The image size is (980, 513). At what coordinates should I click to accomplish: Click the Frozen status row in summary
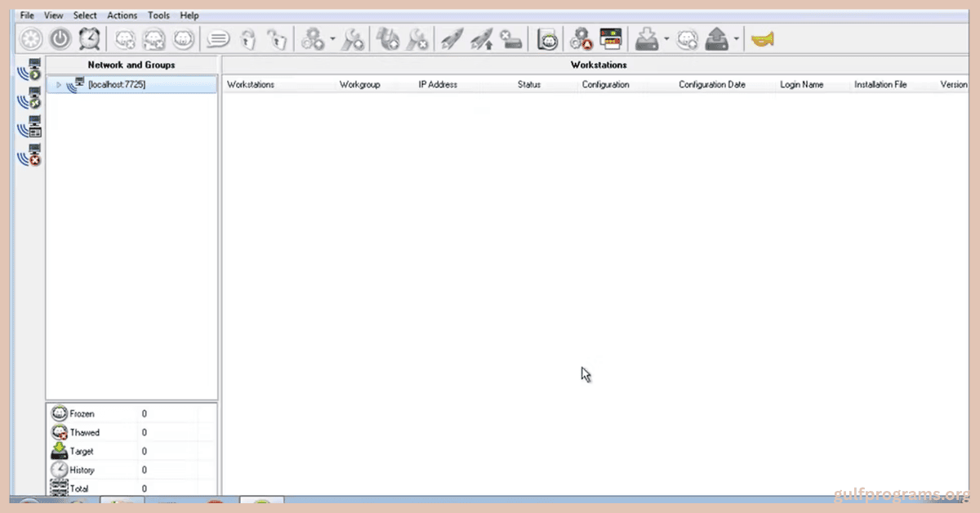82,414
